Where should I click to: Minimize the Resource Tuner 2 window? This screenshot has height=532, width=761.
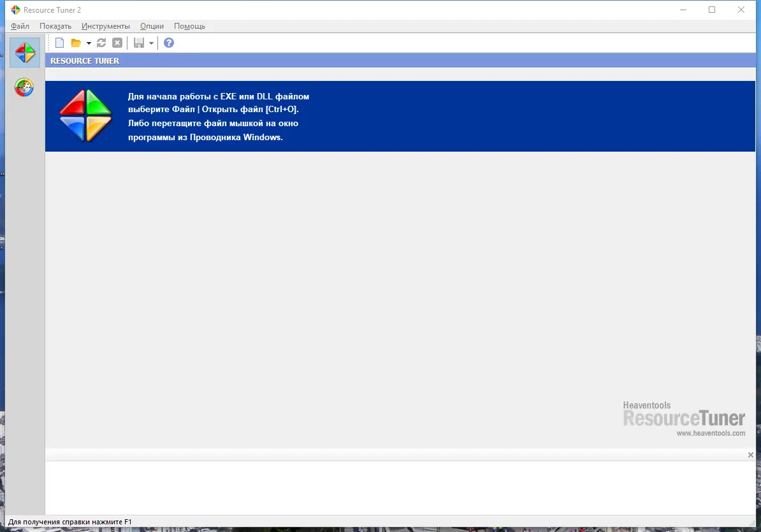click(683, 10)
